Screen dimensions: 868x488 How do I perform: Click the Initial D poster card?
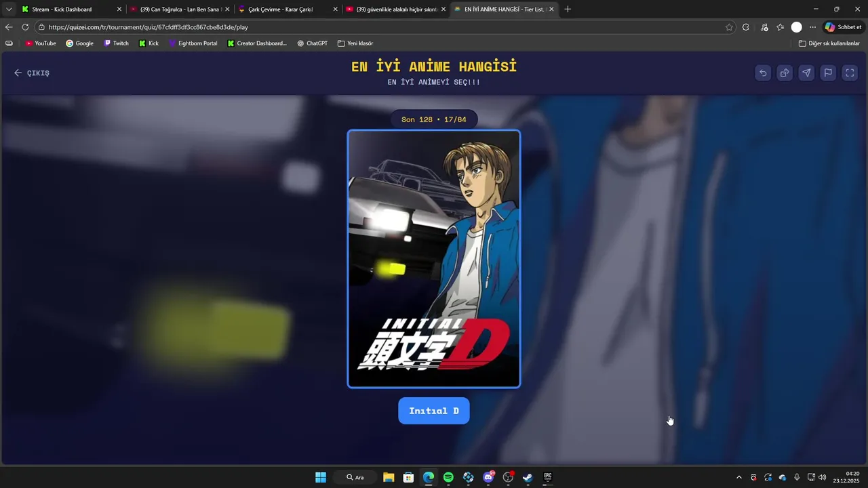point(434,259)
